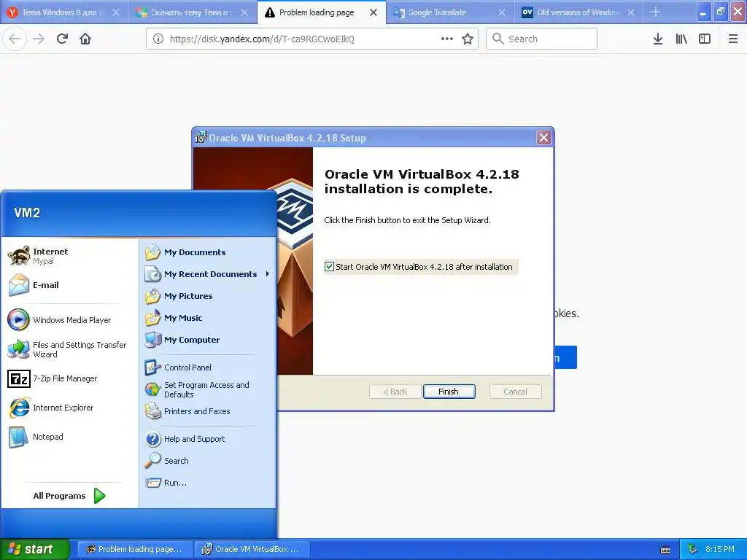747x560 pixels.
Task: Open Printers and Faxes
Action: point(207,411)
